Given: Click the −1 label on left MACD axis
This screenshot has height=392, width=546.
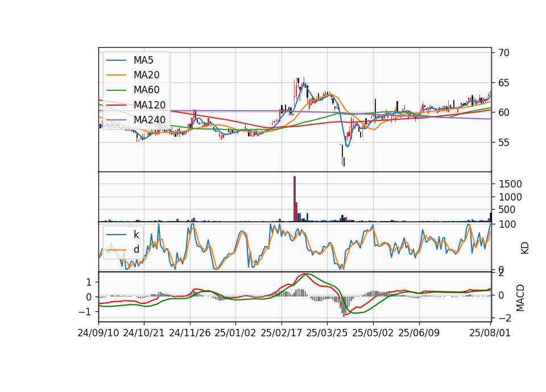Looking at the screenshot, I should point(85,312).
